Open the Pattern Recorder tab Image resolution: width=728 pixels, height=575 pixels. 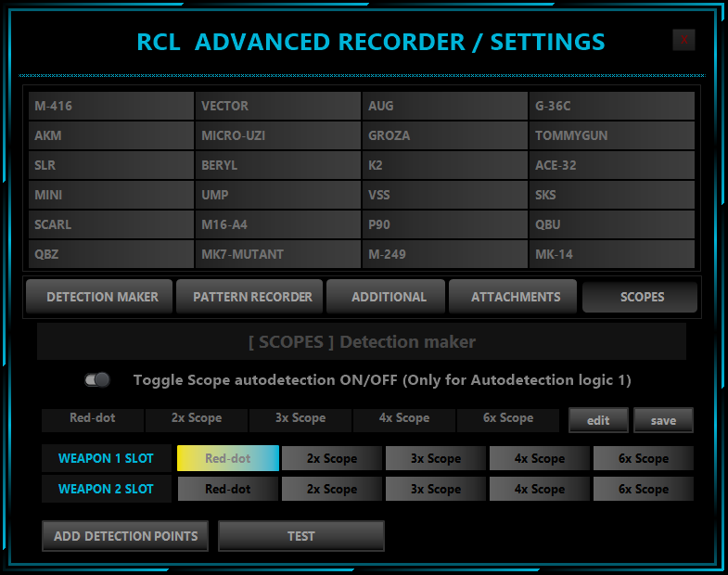pyautogui.click(x=250, y=297)
